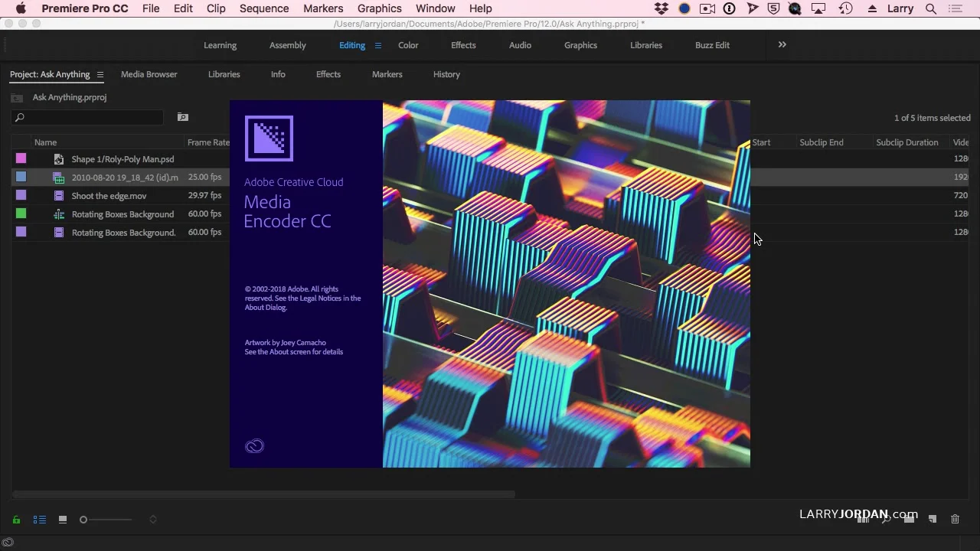Click the Shoot the edge.mov clip icon
980x551 pixels.
click(x=59, y=196)
